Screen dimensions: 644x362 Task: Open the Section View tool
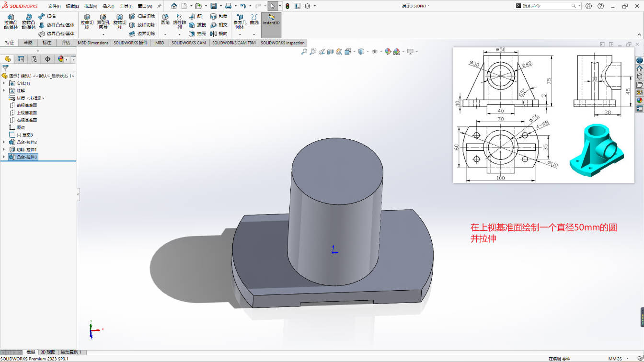click(330, 52)
